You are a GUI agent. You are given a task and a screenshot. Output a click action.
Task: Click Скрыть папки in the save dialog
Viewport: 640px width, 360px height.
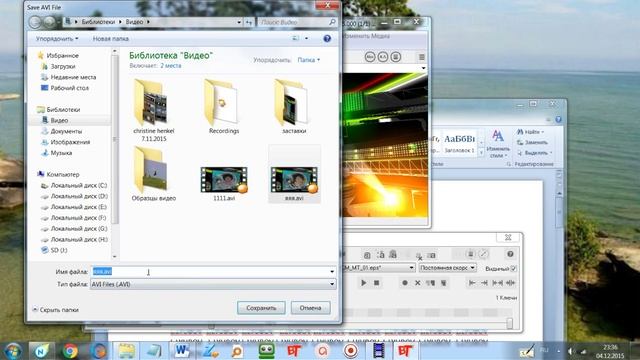click(56, 310)
